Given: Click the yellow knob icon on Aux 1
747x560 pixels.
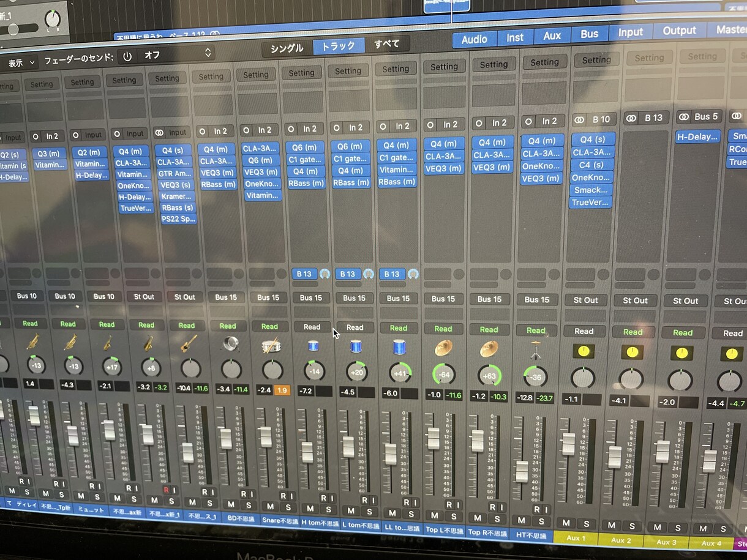Looking at the screenshot, I should point(584,351).
